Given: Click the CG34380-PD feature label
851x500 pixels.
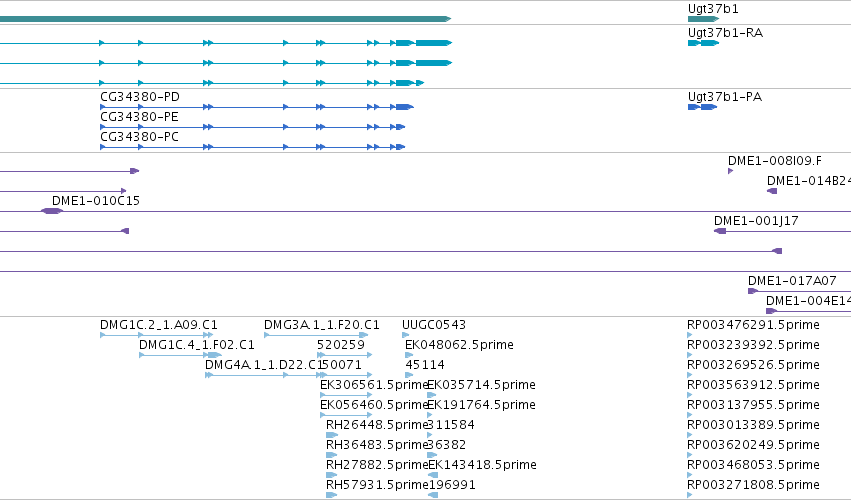Looking at the screenshot, I should click(x=139, y=97).
